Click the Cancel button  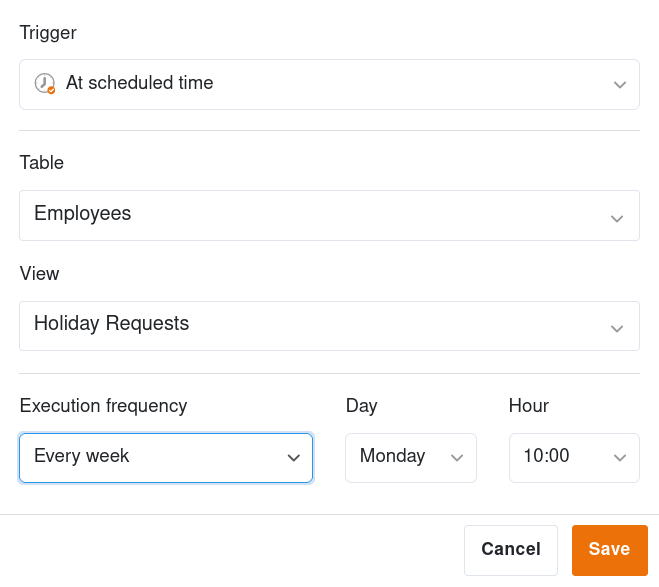[x=511, y=550]
